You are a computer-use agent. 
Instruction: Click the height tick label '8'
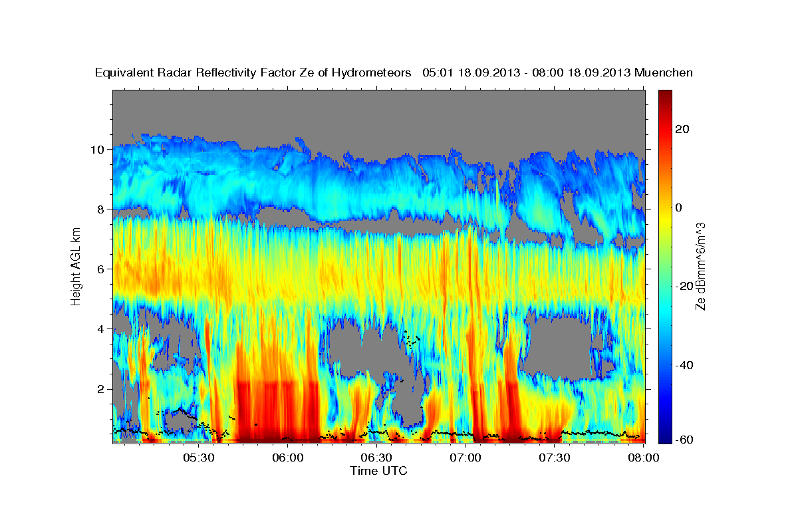click(x=101, y=209)
